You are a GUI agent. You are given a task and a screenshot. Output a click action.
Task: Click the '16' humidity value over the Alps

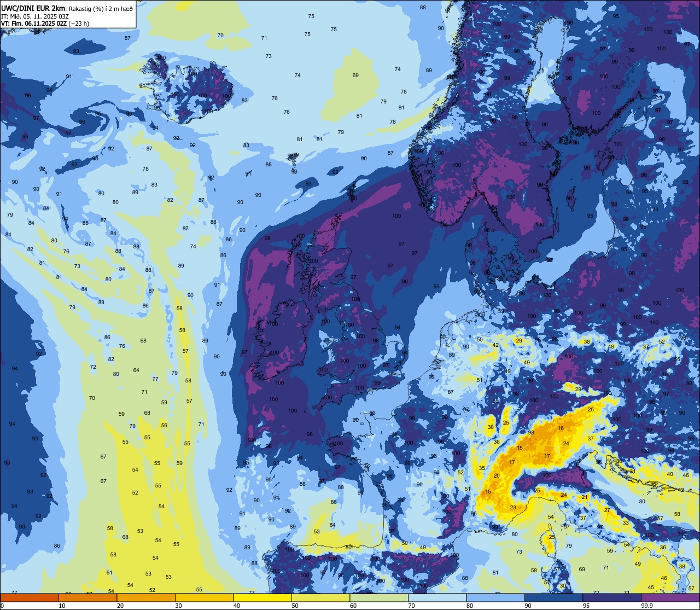click(x=561, y=428)
